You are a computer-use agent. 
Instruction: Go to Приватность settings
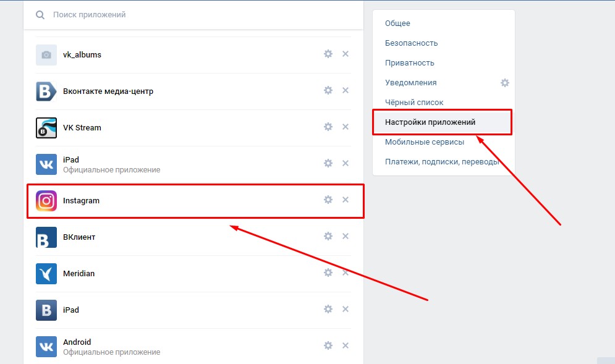[x=409, y=63]
